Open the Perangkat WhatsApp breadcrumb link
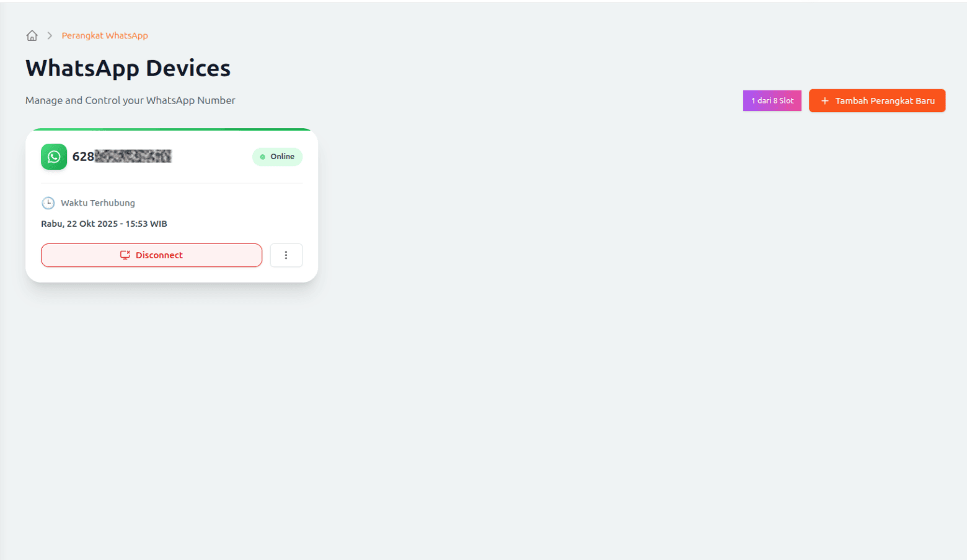Screen dimensions: 967x560 coord(105,36)
